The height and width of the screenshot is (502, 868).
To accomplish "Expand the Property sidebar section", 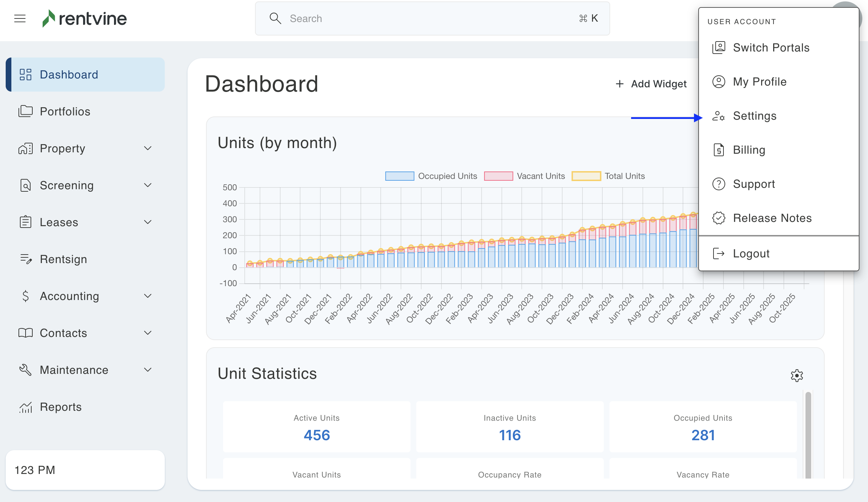I will tap(148, 148).
